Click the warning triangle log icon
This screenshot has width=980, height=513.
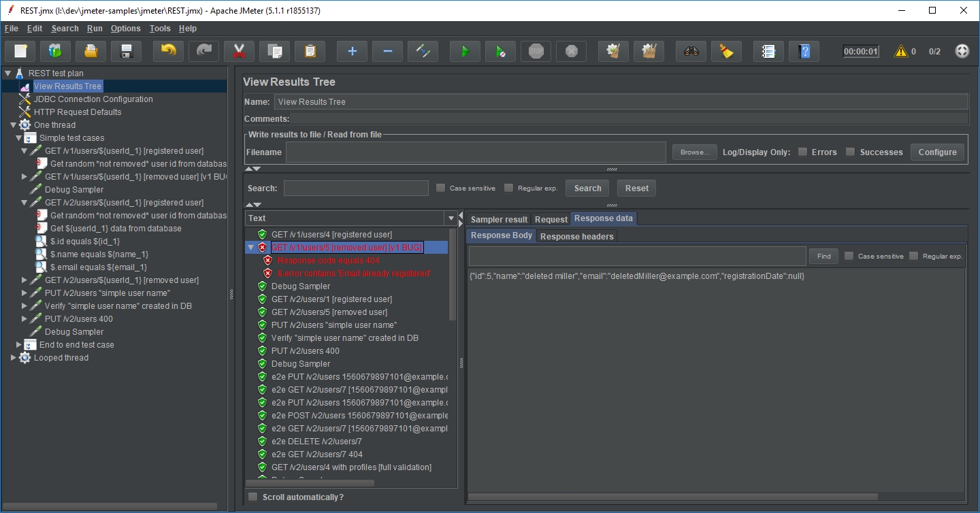(x=901, y=51)
